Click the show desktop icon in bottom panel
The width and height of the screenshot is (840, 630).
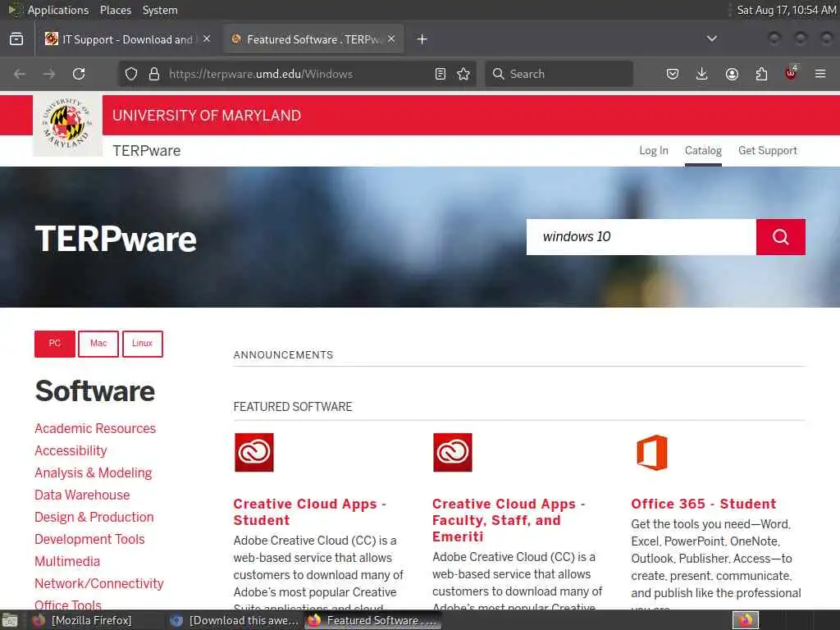[x=10, y=620]
